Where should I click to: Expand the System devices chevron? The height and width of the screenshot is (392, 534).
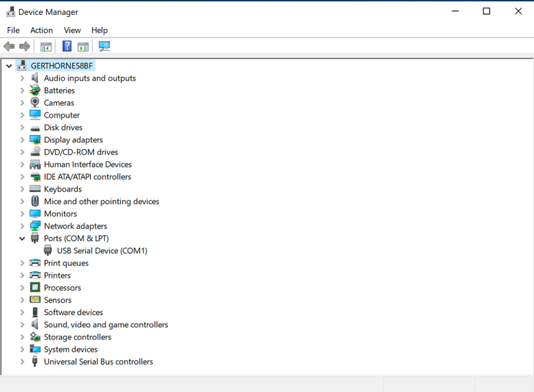22,349
